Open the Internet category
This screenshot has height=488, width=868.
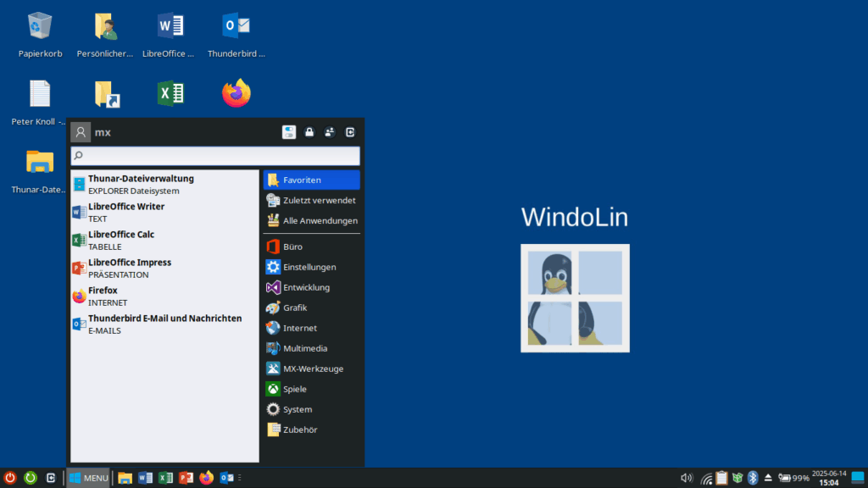pyautogui.click(x=312, y=328)
